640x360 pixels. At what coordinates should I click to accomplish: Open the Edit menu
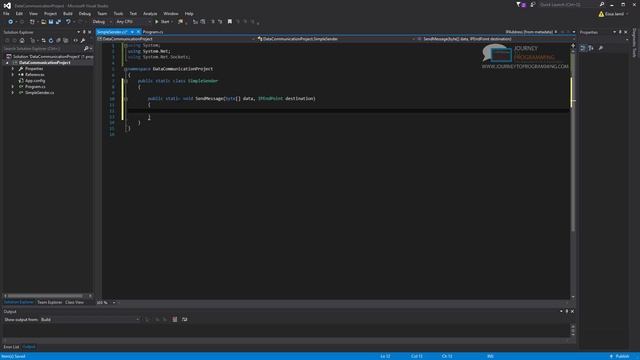click(19, 13)
